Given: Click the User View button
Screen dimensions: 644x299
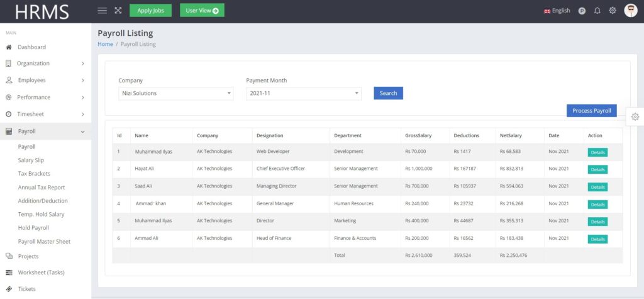Looking at the screenshot, I should point(202,11).
